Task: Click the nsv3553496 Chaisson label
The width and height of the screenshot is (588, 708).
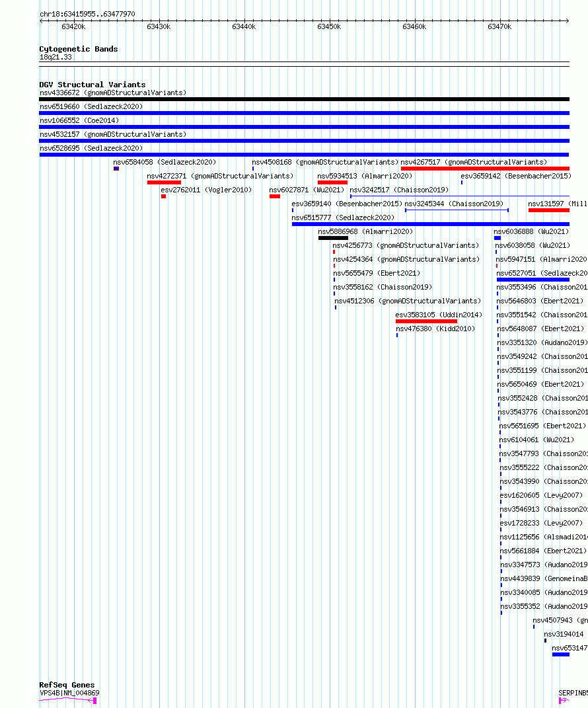Action: point(542,287)
